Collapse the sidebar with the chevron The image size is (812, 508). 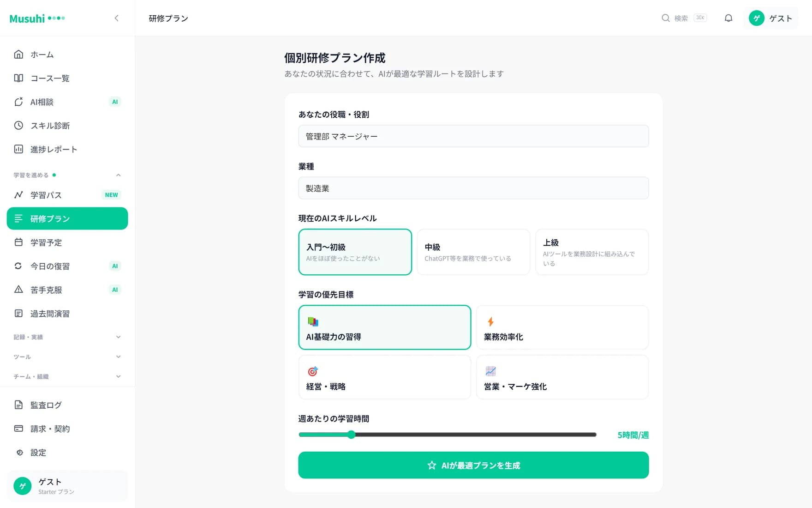[x=116, y=18]
